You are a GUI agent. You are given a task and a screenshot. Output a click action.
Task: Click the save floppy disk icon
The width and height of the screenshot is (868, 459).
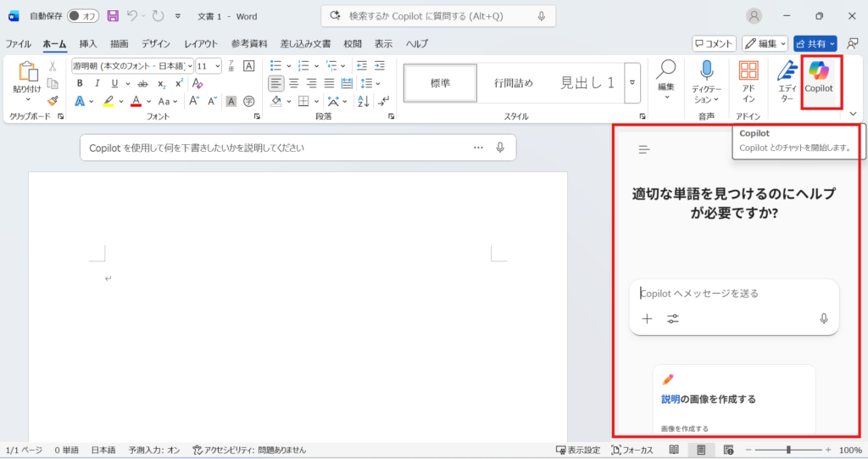113,16
